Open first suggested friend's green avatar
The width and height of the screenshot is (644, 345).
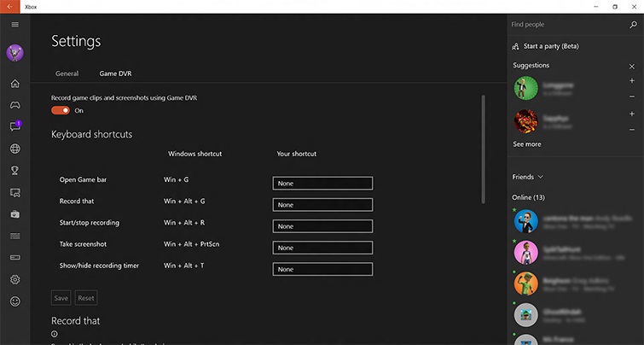[x=525, y=88]
